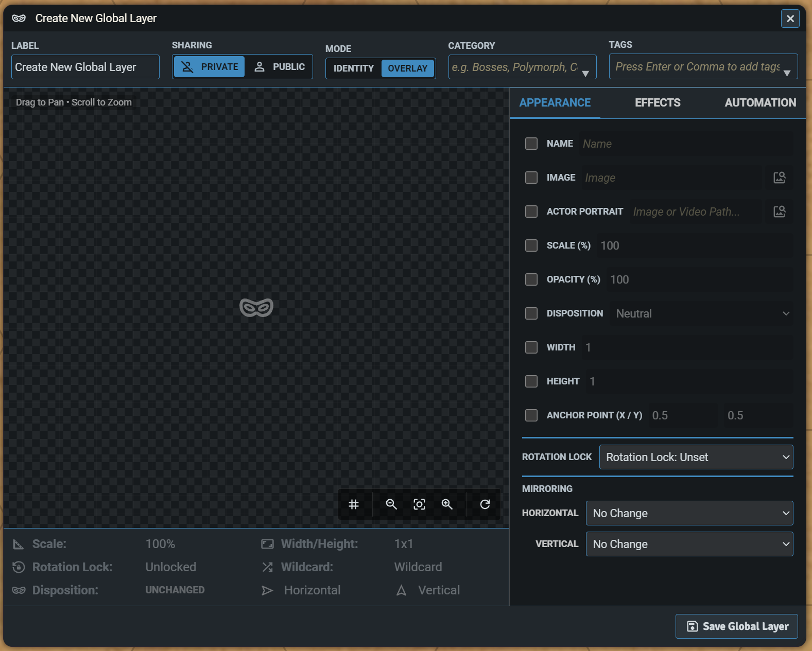Browse files for Actor Portrait
This screenshot has width=812, height=651.
coord(780,212)
